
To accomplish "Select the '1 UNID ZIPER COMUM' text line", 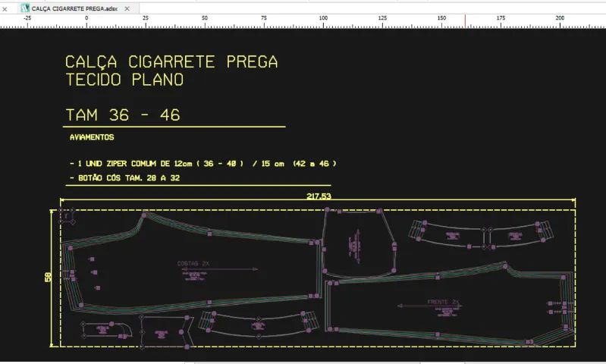I will pyautogui.click(x=203, y=164).
